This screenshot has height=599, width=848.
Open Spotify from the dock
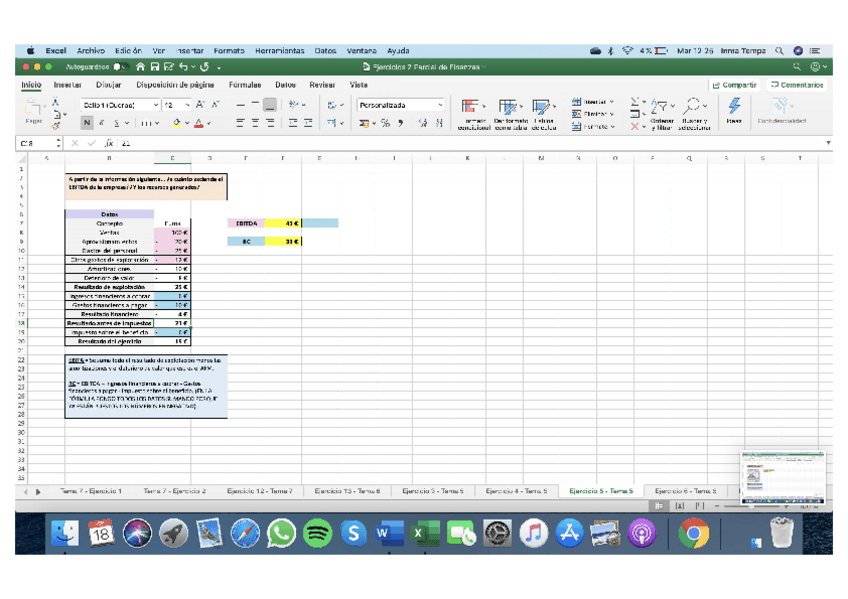tap(317, 534)
